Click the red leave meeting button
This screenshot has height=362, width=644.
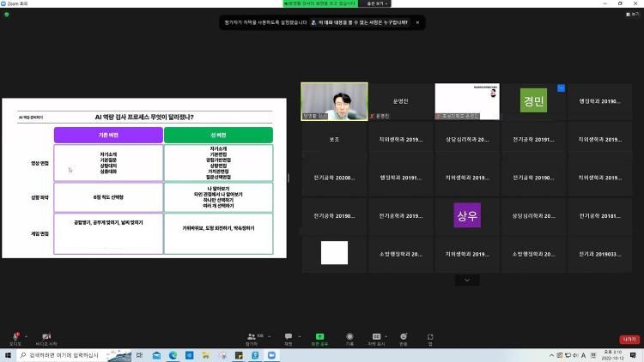629,339
